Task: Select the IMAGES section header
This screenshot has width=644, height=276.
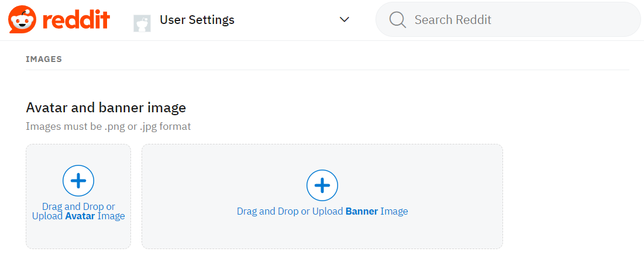Action: coord(44,59)
